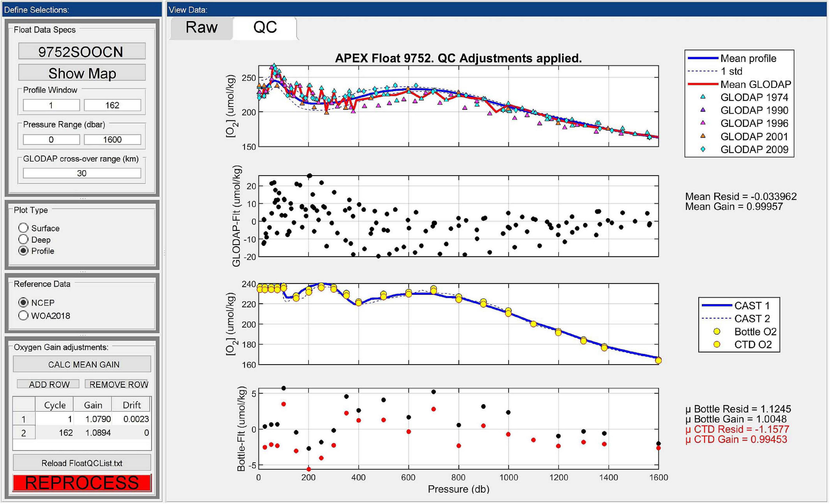Click Profile Window start field showing 1
Image resolution: width=830 pixels, height=504 pixels.
tap(51, 105)
